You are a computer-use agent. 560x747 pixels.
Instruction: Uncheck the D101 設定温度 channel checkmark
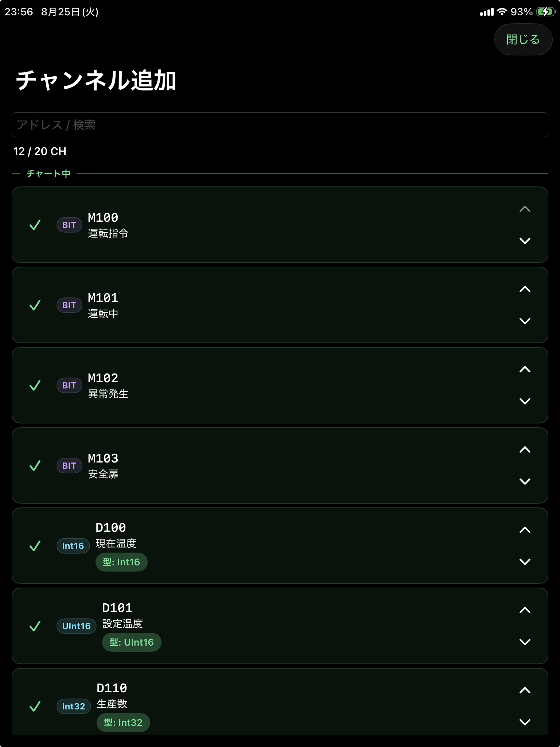35,626
